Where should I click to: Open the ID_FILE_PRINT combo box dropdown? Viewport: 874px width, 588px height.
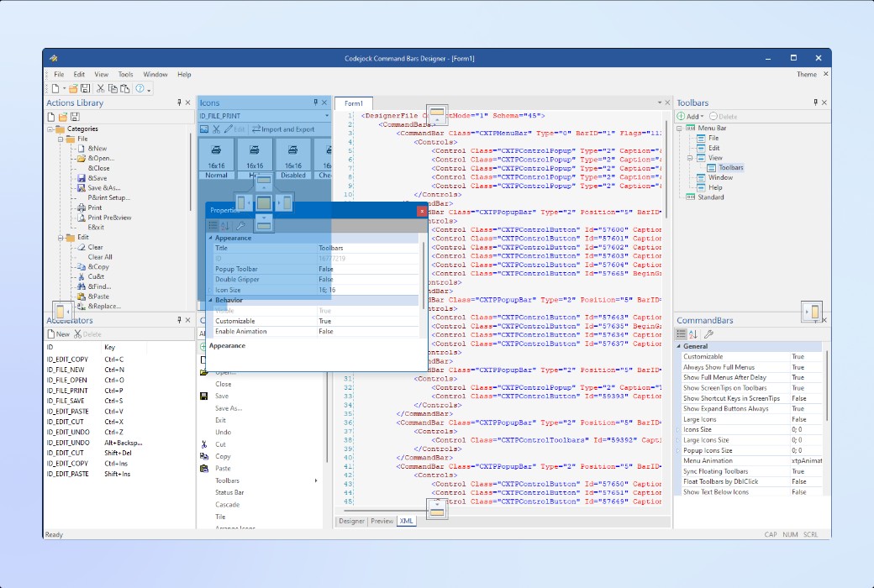327,116
